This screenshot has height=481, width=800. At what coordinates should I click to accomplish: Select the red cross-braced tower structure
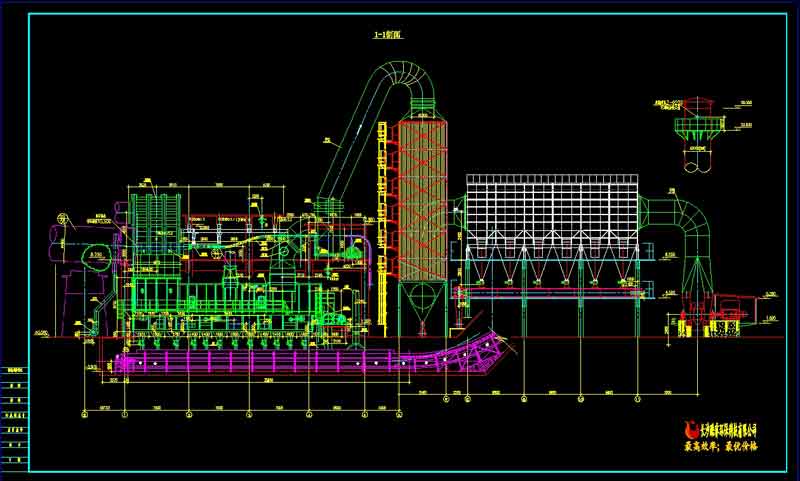(x=419, y=198)
